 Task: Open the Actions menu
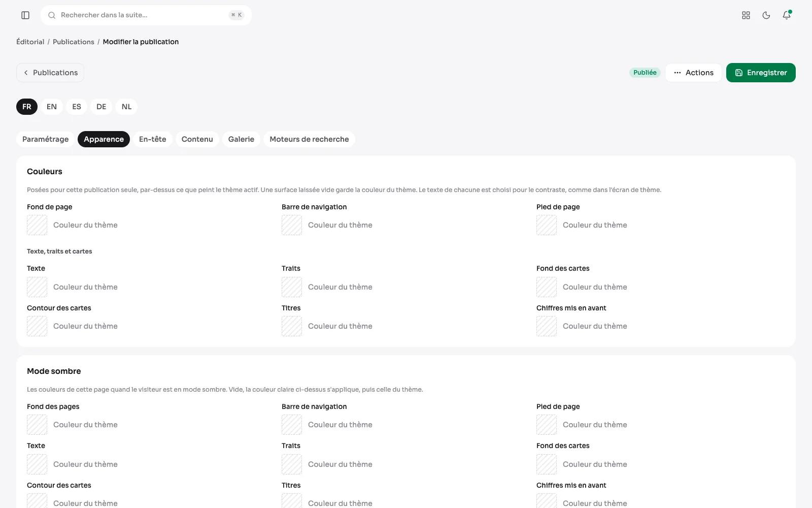click(x=693, y=73)
